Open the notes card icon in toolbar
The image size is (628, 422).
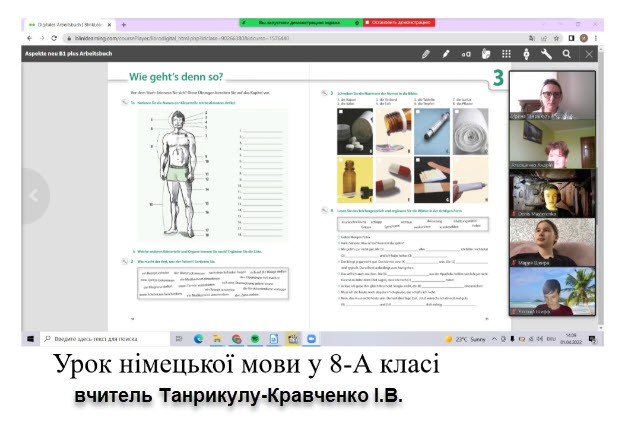486,54
